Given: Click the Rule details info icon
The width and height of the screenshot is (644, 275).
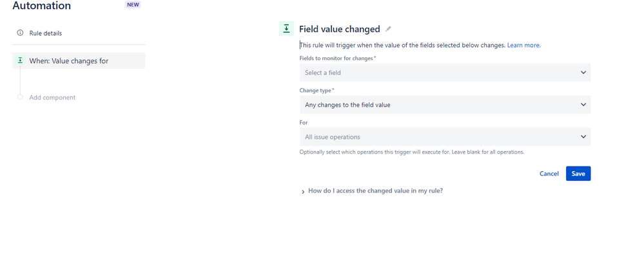Looking at the screenshot, I should [x=20, y=33].
